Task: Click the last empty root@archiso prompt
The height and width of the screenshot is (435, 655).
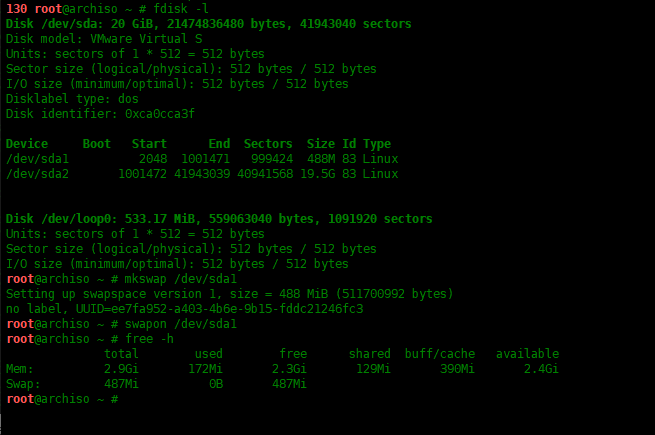Action: coord(62,399)
